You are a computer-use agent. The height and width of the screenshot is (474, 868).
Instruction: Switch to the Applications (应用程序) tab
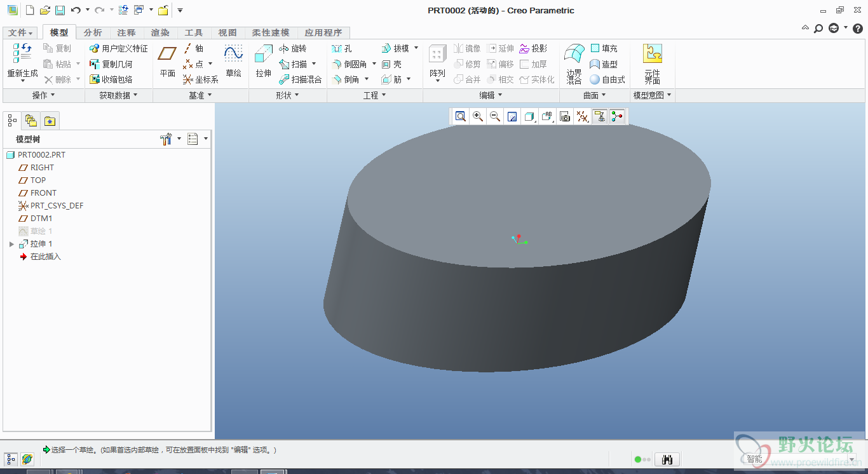pyautogui.click(x=323, y=32)
